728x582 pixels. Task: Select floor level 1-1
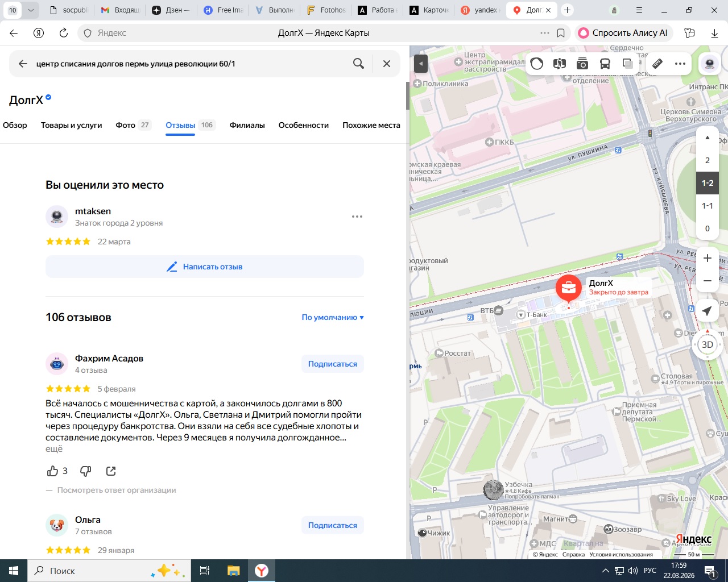click(708, 206)
